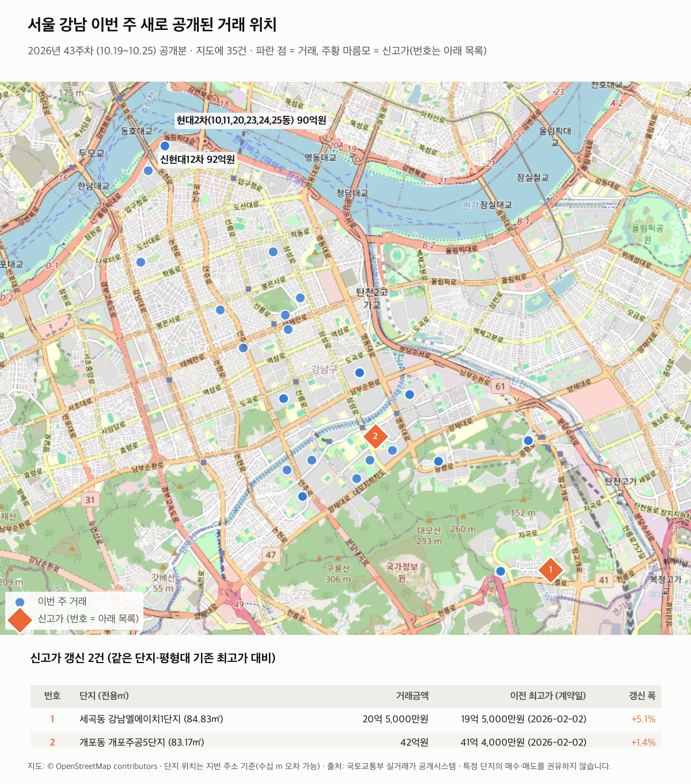Click the 잠실대교 bridge label
This screenshot has height=784, width=691.
[495, 205]
